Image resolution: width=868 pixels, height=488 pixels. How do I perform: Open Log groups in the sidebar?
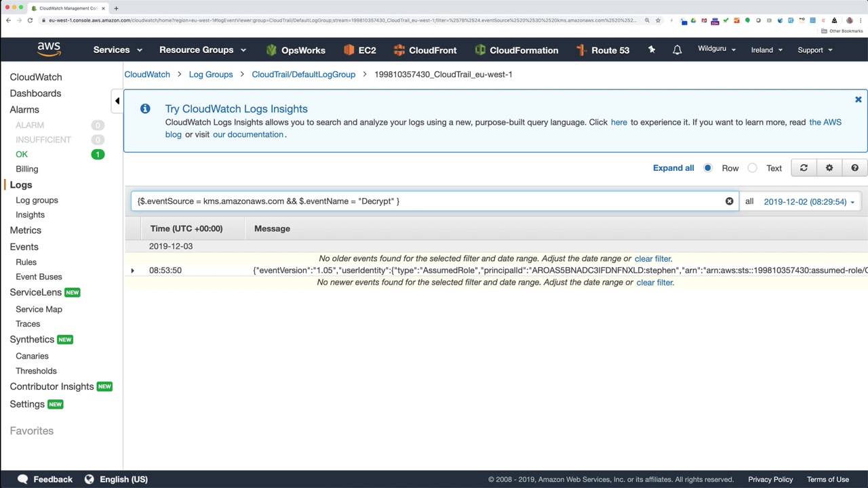point(37,200)
